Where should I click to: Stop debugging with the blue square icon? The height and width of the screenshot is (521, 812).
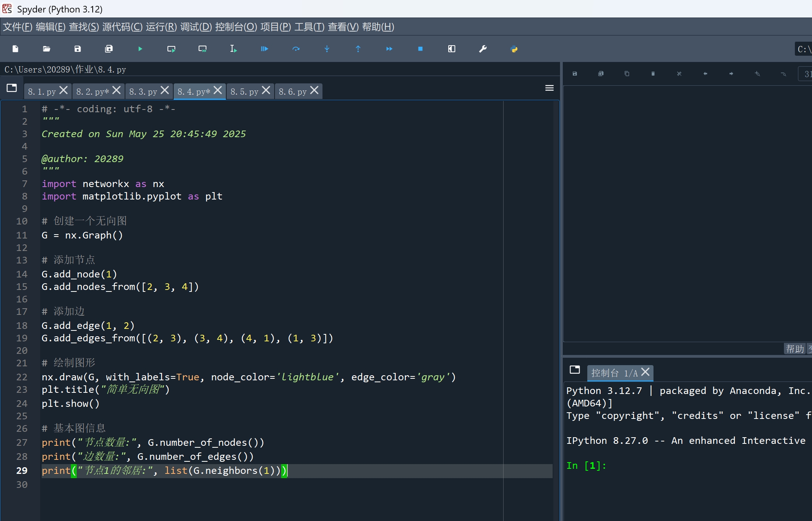(421, 49)
